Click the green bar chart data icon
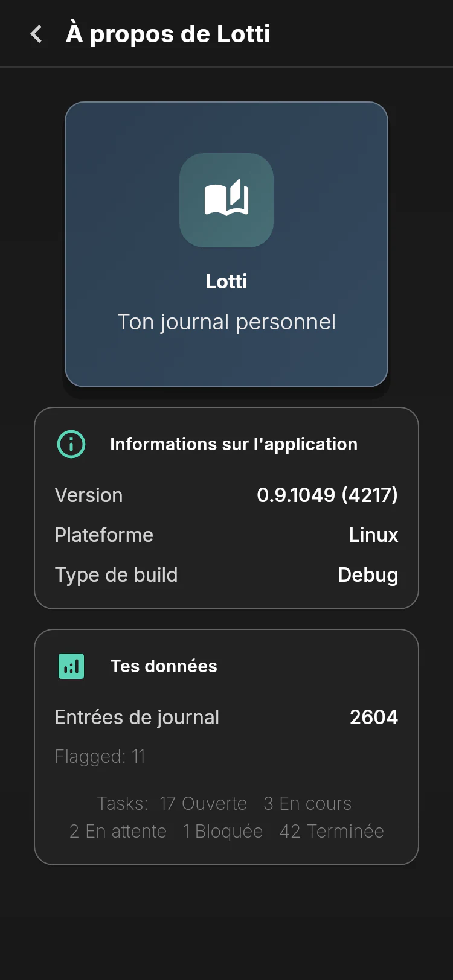This screenshot has width=453, height=980. click(x=71, y=666)
